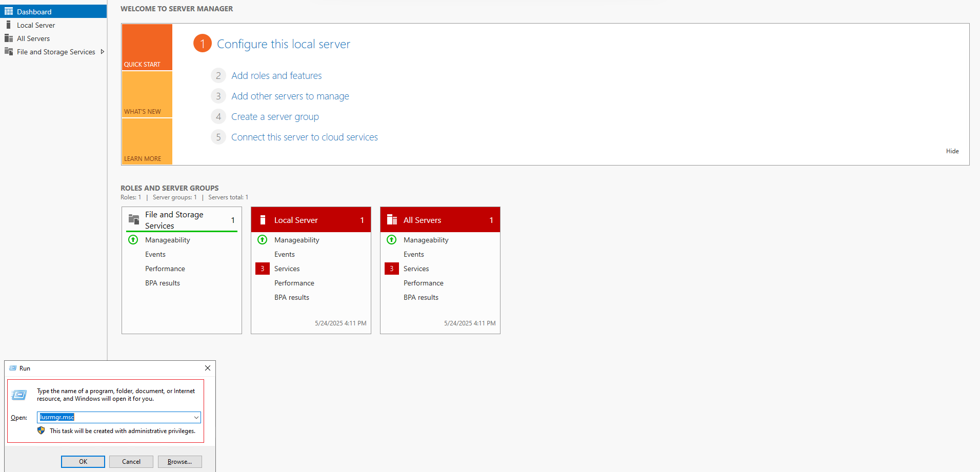Close the Run dialog
Screen dimensions: 980x472
[208, 368]
